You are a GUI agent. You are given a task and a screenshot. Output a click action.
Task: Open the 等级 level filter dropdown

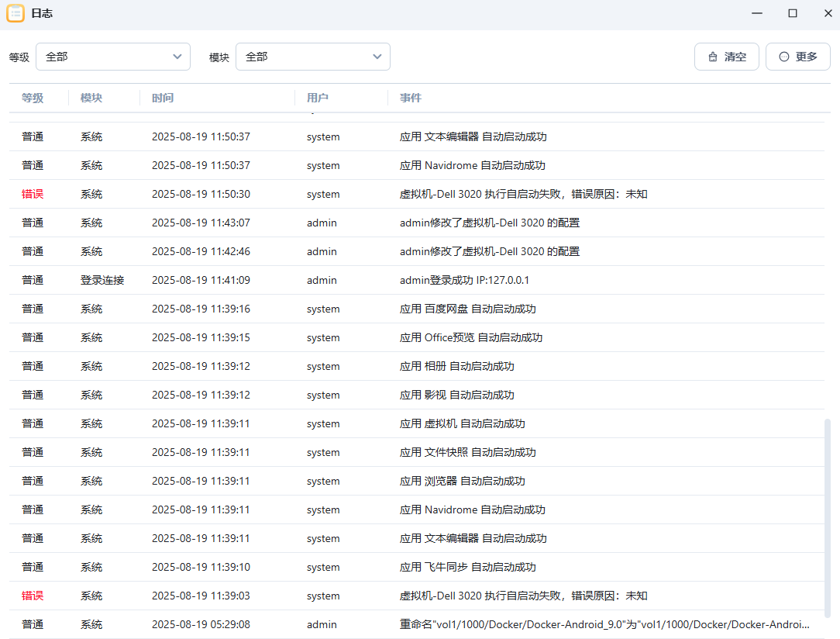113,57
